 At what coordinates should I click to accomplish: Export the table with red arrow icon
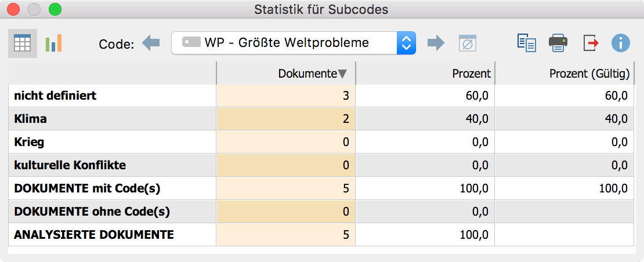point(590,43)
